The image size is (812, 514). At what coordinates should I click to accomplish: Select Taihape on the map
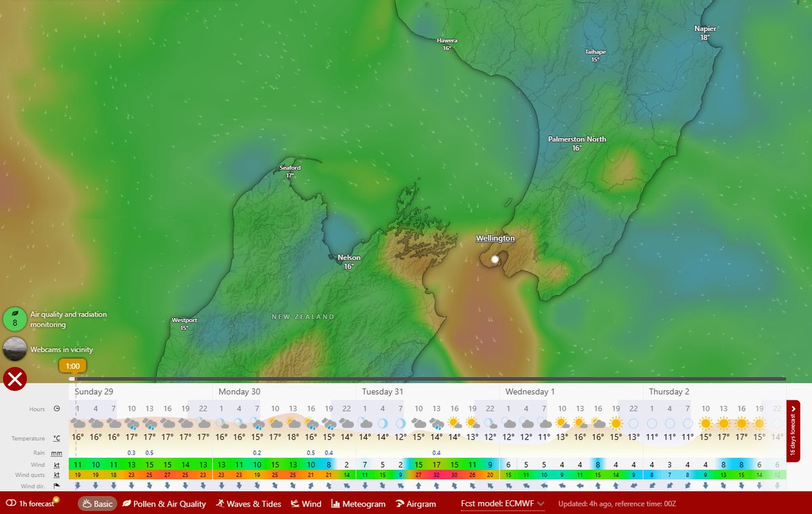[595, 55]
